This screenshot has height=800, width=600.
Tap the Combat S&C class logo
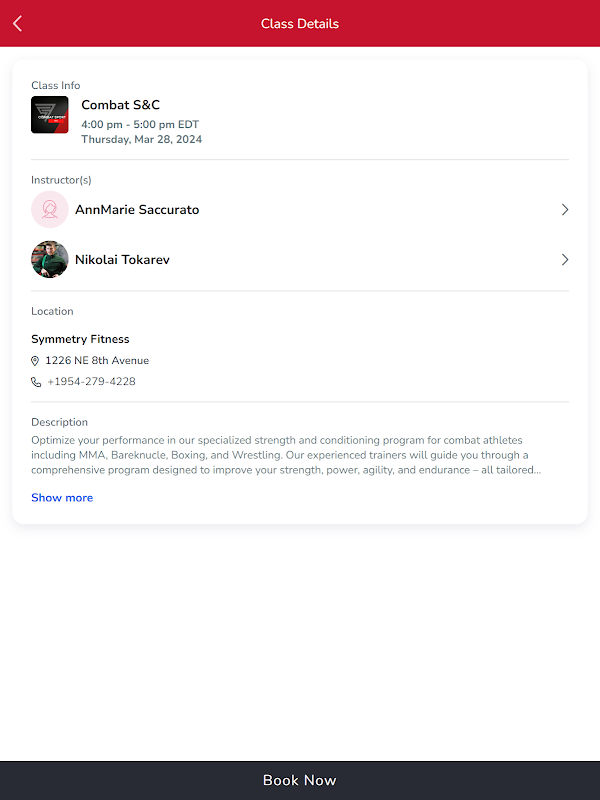coord(49,115)
